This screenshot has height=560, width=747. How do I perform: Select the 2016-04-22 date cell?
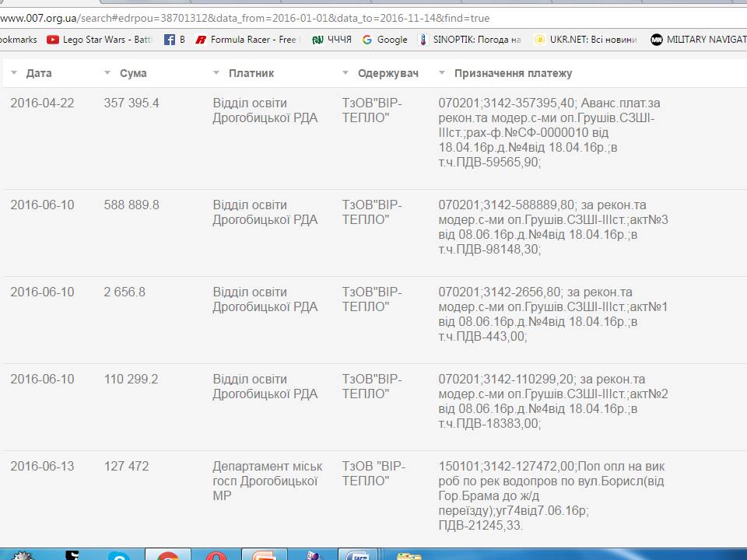coord(42,103)
